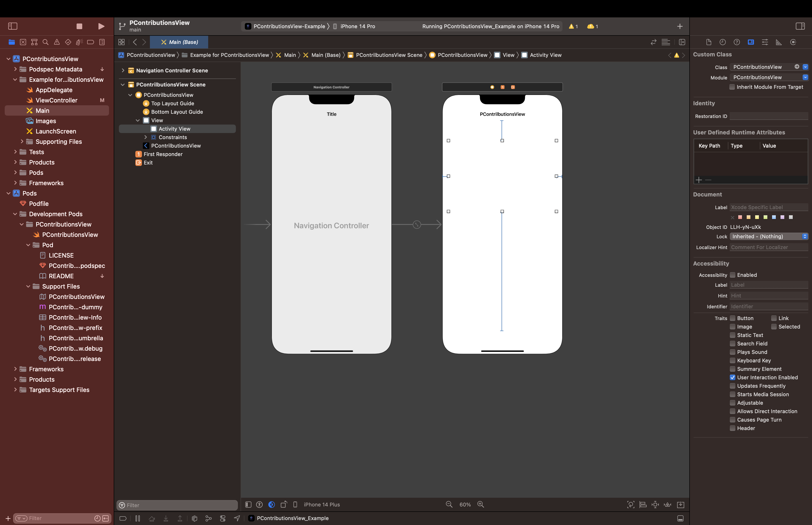Enable the Accessibility checkbox
Viewport: 812px width, 525px height.
coord(733,275)
